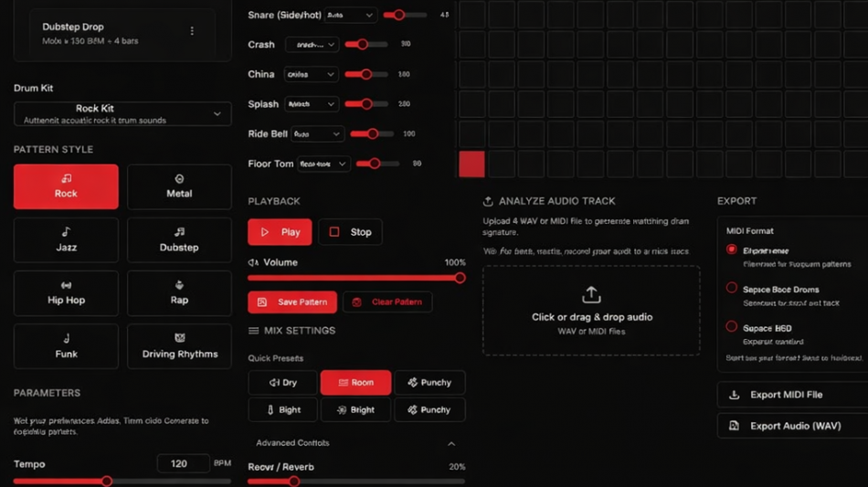Click the Tempo BPM input field
The image size is (868, 487).
(x=183, y=464)
